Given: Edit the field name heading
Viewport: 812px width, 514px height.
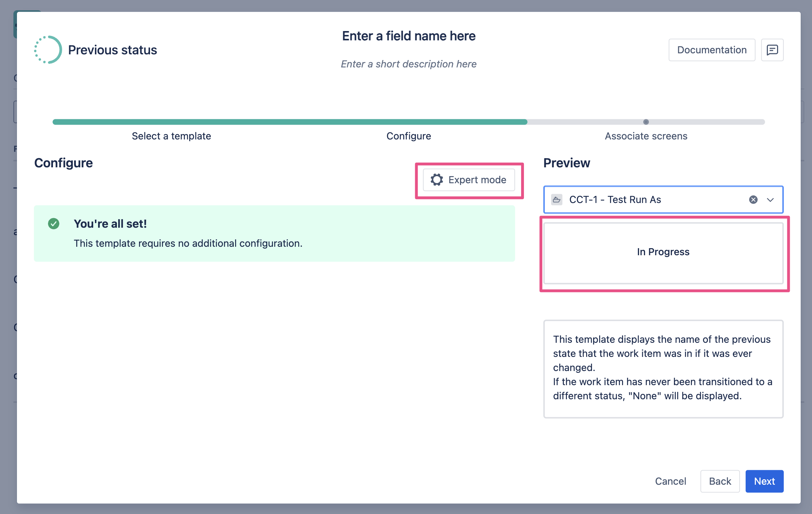Looking at the screenshot, I should [408, 36].
